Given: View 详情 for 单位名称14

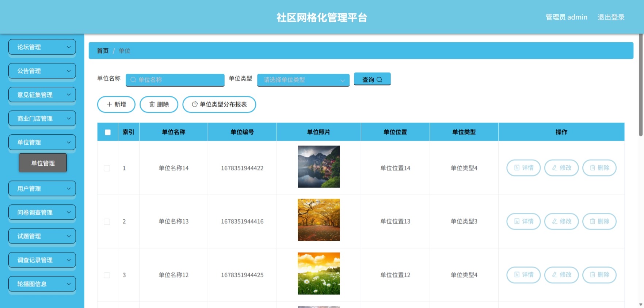Looking at the screenshot, I should click(523, 168).
